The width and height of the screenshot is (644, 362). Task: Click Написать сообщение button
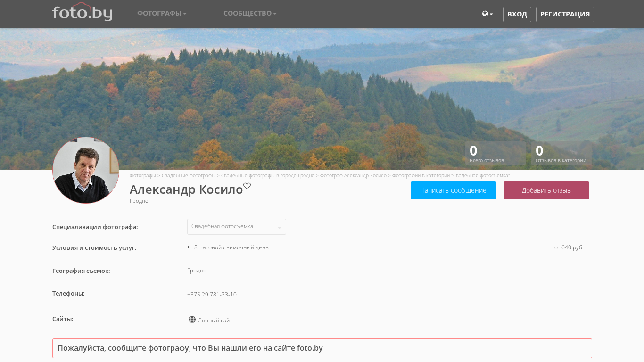(x=454, y=190)
